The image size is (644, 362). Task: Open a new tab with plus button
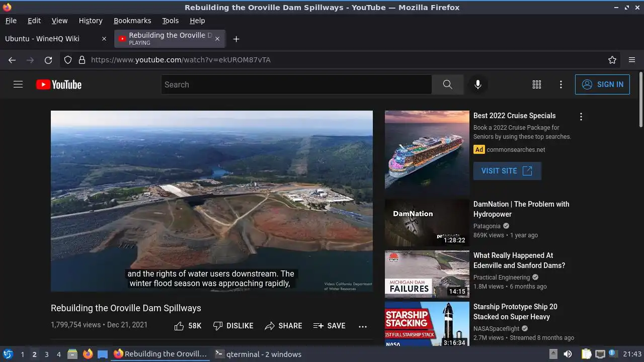click(236, 39)
